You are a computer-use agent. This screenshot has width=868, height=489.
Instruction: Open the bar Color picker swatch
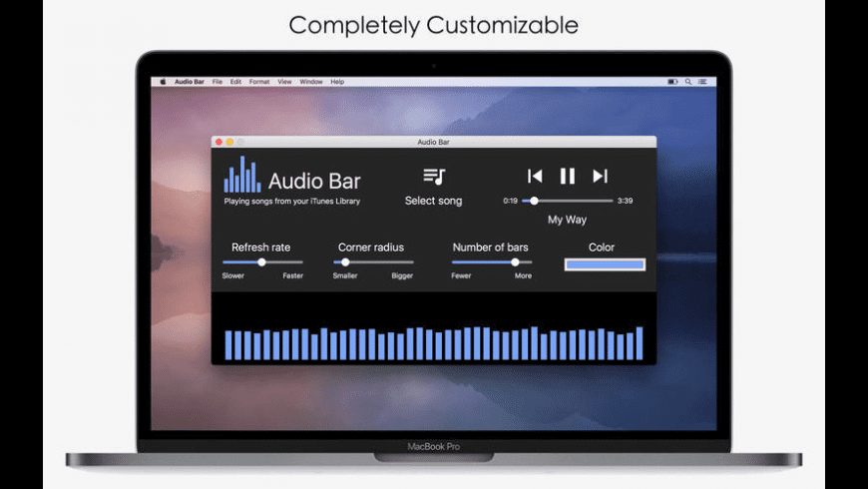pyautogui.click(x=605, y=264)
